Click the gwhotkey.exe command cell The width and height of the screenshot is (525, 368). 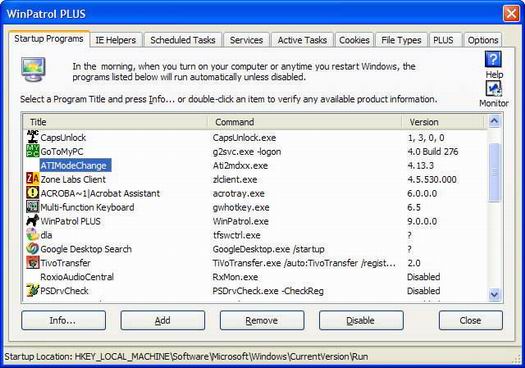click(x=241, y=207)
